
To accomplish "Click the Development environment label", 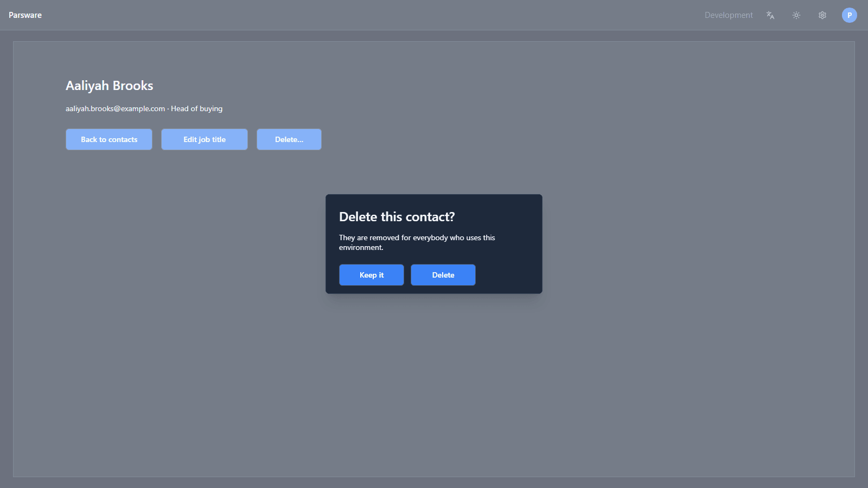I will (729, 15).
